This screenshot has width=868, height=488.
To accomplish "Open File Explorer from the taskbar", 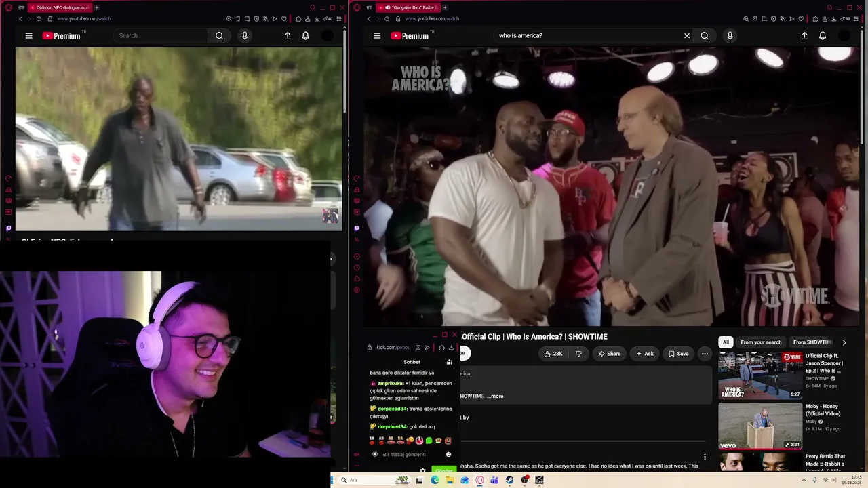I will 450,480.
